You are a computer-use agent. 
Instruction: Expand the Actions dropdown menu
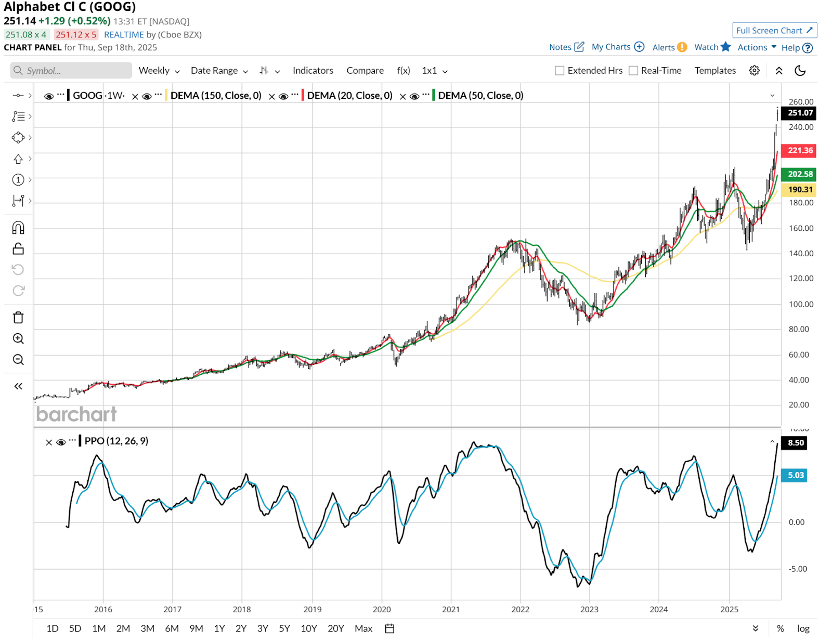[x=757, y=47]
